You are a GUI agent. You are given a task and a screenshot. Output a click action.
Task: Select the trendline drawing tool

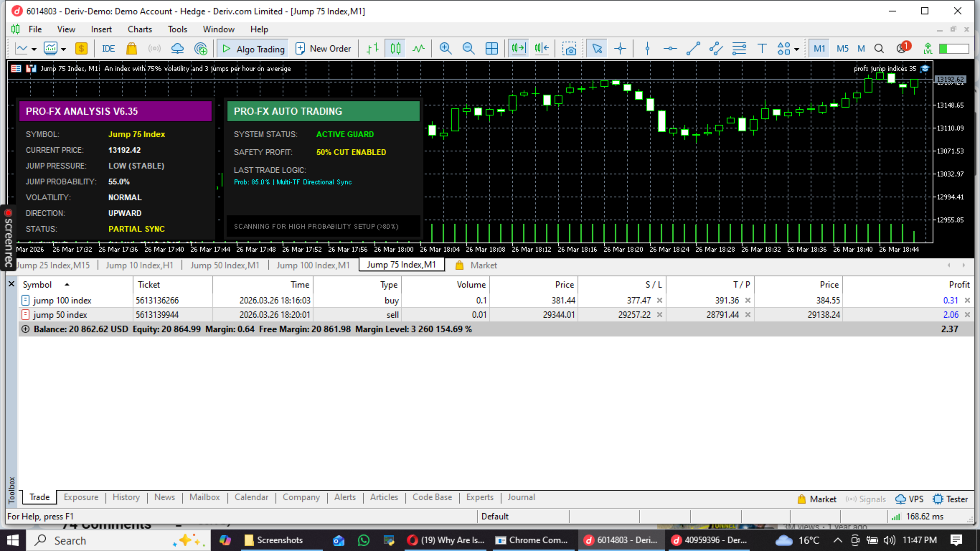pos(693,49)
